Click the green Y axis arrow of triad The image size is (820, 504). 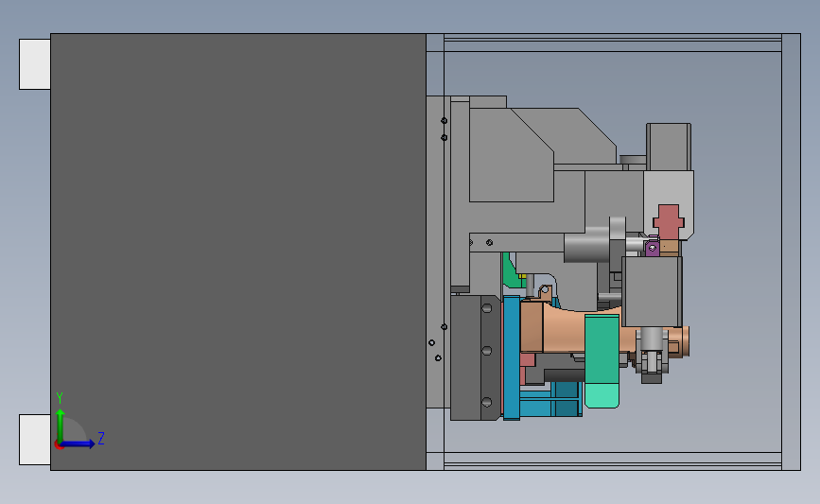61,425
